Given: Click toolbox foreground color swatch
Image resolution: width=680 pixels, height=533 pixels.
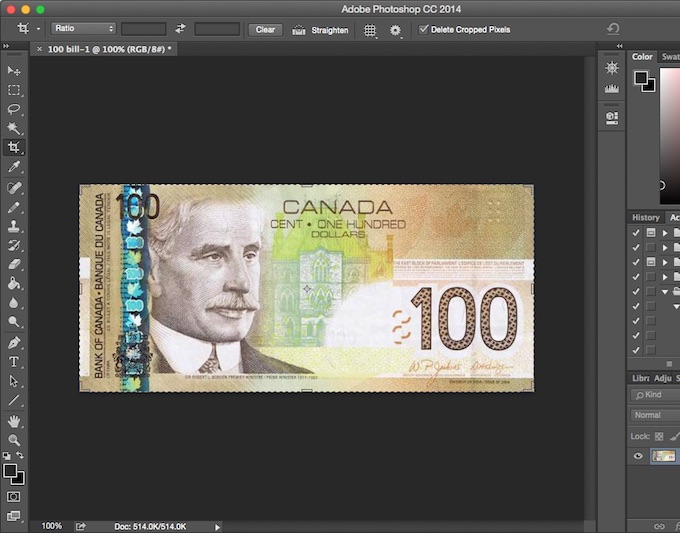Looking at the screenshot, I should point(10,470).
